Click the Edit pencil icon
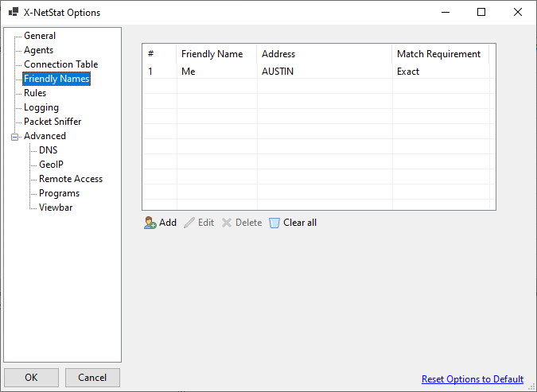The width and height of the screenshot is (537, 392). pyautogui.click(x=189, y=223)
